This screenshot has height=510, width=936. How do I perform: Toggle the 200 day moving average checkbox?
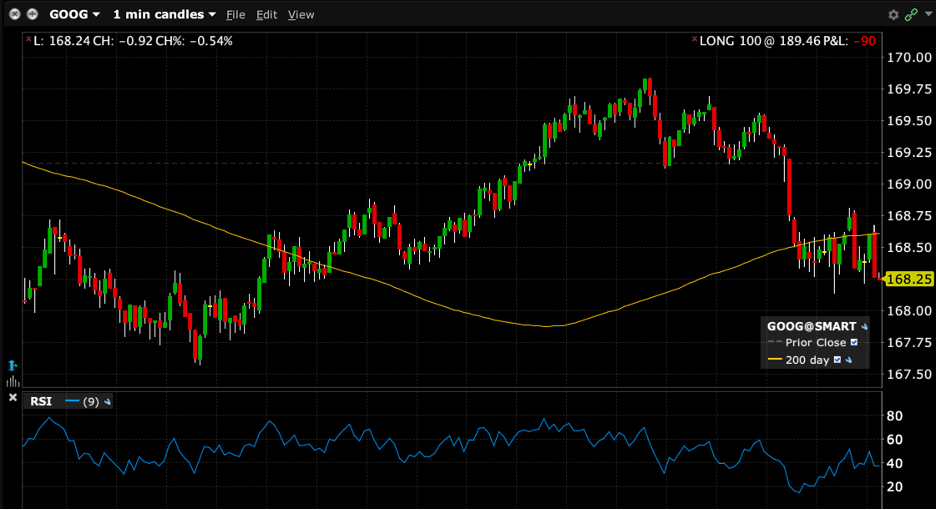tap(837, 360)
